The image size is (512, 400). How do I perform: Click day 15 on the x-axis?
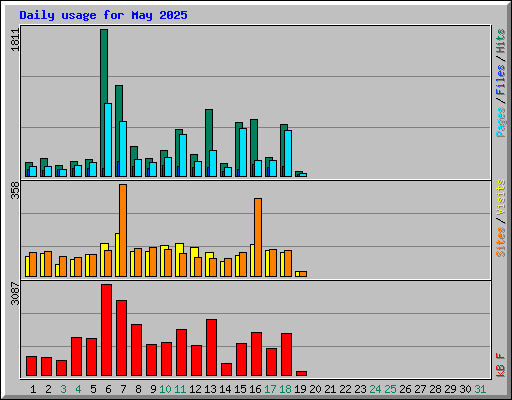coord(240,389)
